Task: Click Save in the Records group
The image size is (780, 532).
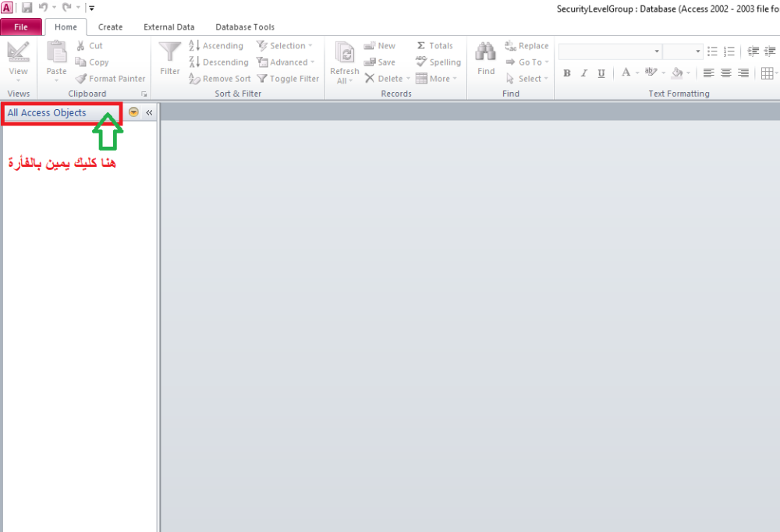Action: point(380,62)
